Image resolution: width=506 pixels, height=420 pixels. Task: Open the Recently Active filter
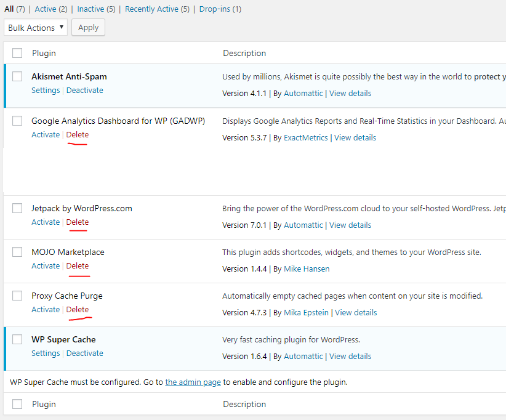[151, 9]
